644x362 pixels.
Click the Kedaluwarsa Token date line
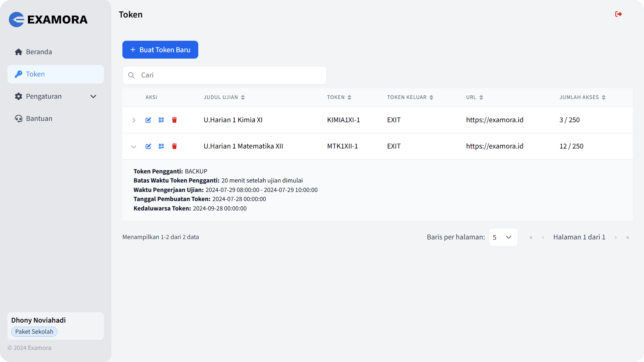pyautogui.click(x=190, y=208)
